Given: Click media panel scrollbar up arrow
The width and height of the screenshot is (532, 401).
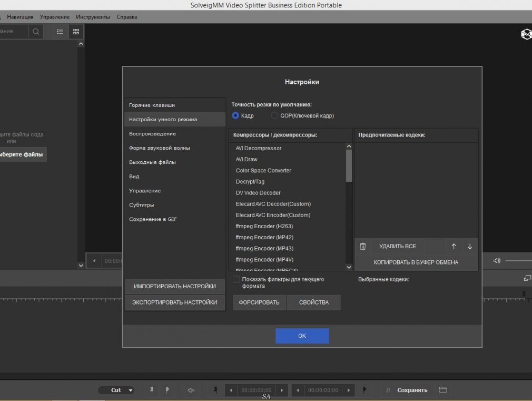Looking at the screenshot, I should (81, 44).
